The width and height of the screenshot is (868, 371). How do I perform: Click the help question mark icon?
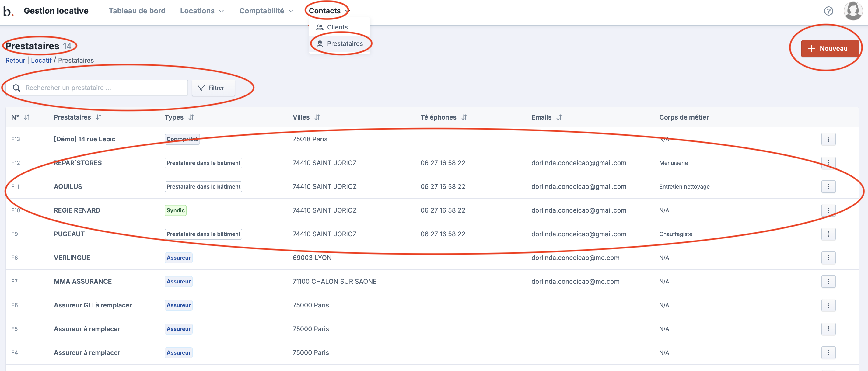828,11
